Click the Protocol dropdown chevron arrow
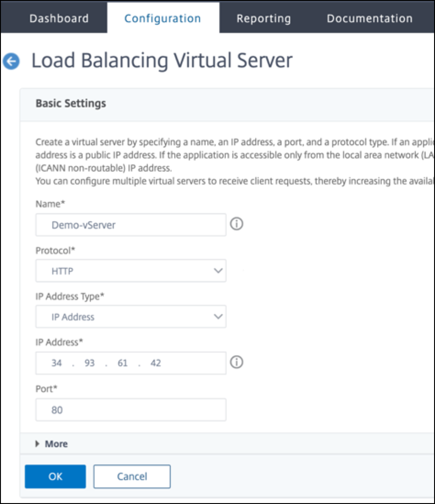Screen dimensions: 435x504 (218, 271)
